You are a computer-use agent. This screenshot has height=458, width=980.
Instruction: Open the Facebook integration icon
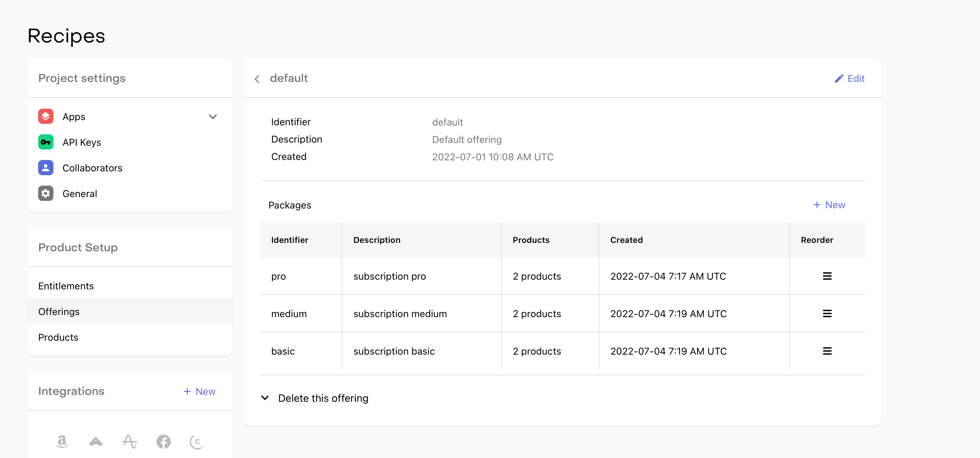164,442
